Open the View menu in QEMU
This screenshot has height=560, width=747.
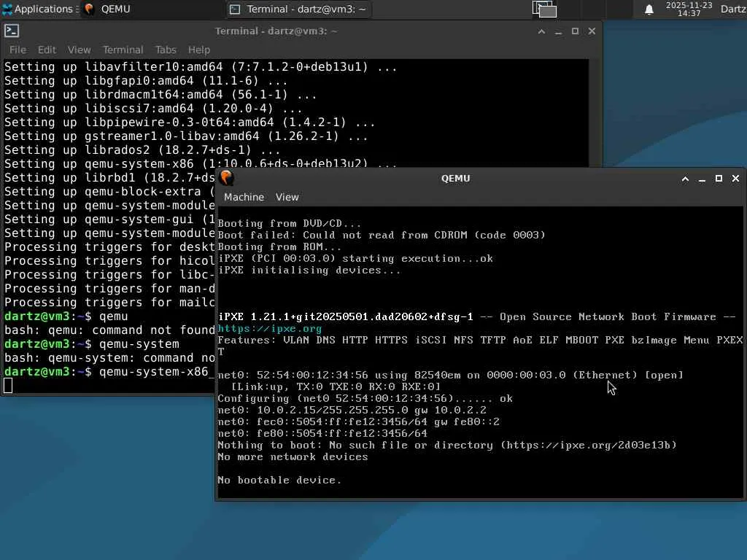[x=287, y=197]
